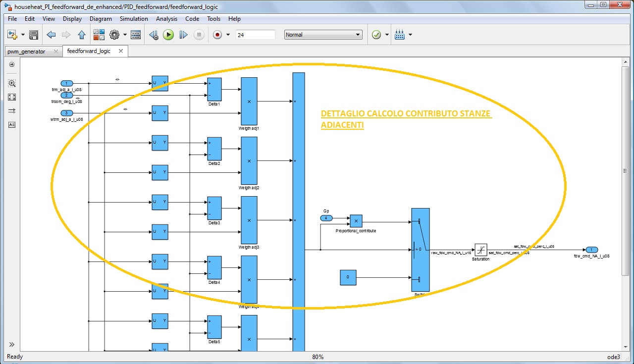The width and height of the screenshot is (634, 364).
Task: Open the Model Explorer icon
Action: coord(136,35)
